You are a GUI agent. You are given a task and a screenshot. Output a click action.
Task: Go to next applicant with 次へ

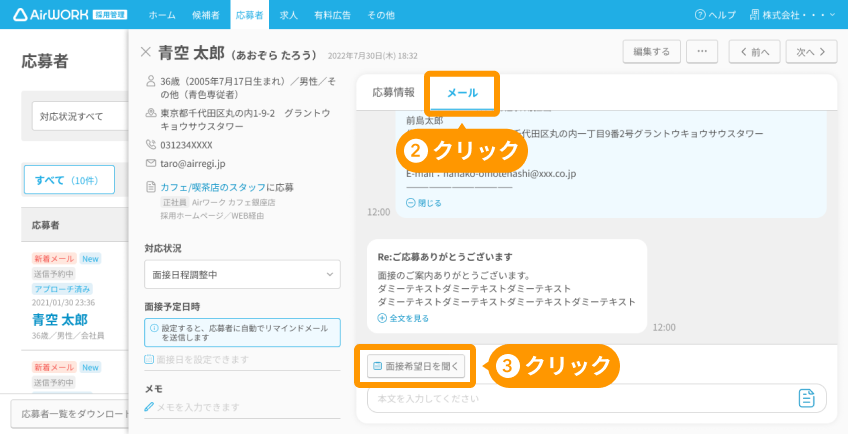point(811,52)
